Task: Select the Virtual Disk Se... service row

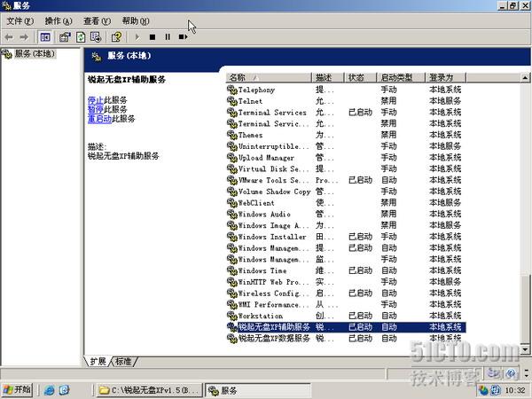Action: coord(346,169)
